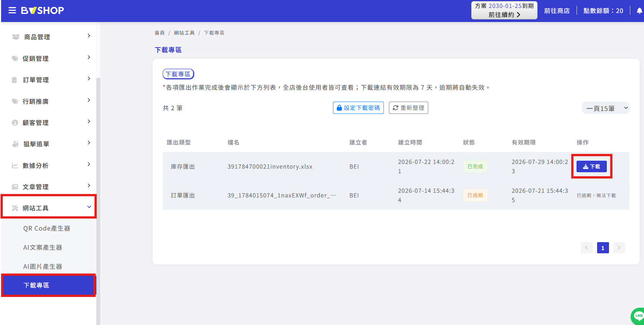Click the 顧客管理 person icon
644x325 pixels.
pyautogui.click(x=15, y=123)
